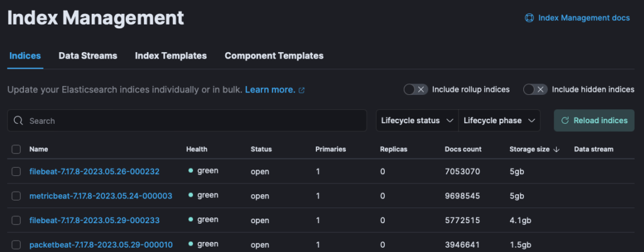Screen dimensions: 644x252
Task: Click the refresh icon on Reload indices
Action: coord(565,121)
